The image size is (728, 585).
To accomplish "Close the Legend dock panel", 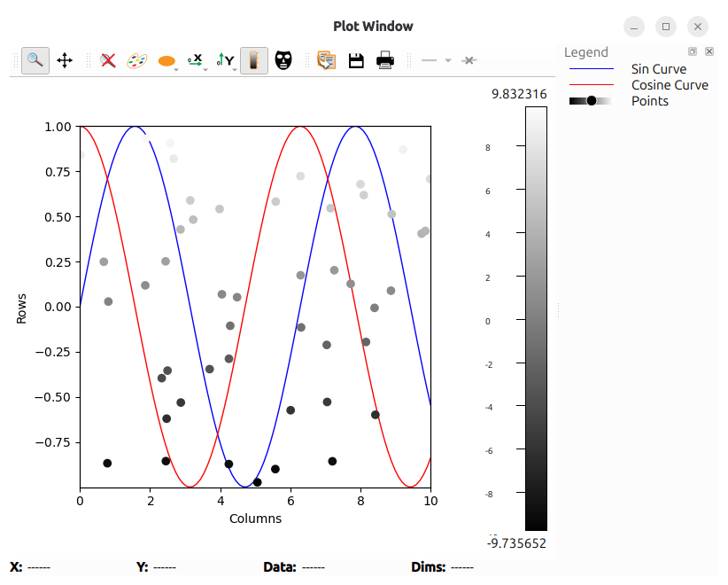I will tap(709, 52).
